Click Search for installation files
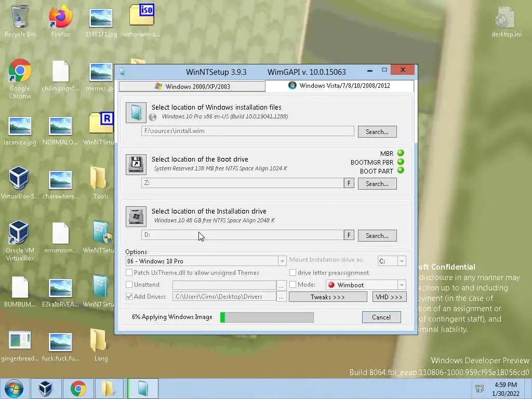The width and height of the screenshot is (532, 399). 377,131
